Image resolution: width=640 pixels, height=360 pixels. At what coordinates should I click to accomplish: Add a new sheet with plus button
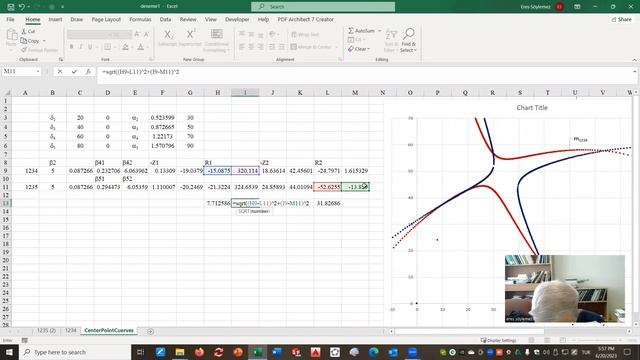151,331
